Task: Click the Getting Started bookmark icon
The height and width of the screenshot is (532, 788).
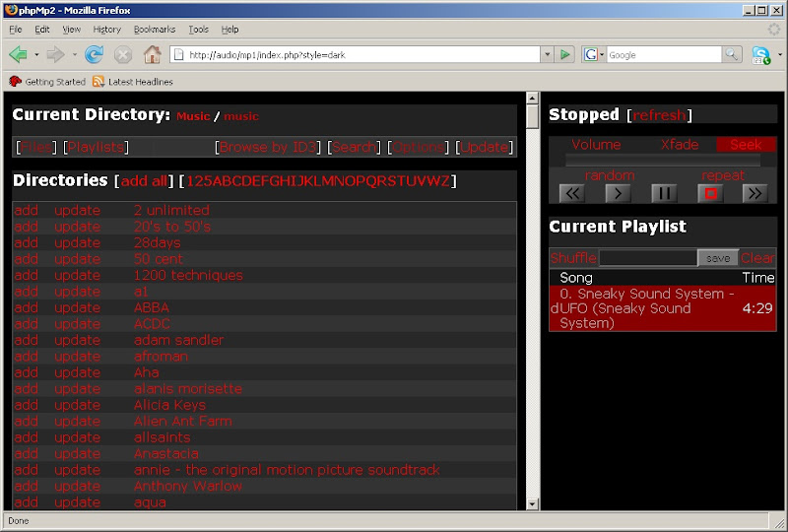Action: [15, 82]
